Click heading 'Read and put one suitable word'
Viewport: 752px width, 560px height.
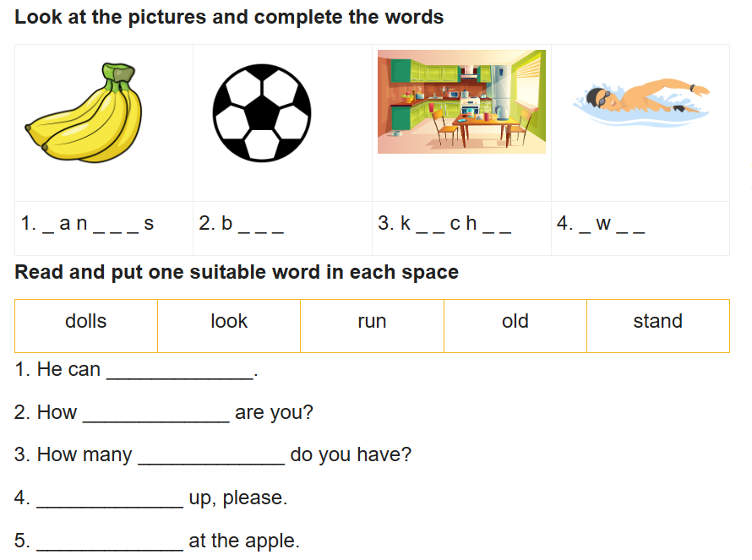tap(237, 272)
